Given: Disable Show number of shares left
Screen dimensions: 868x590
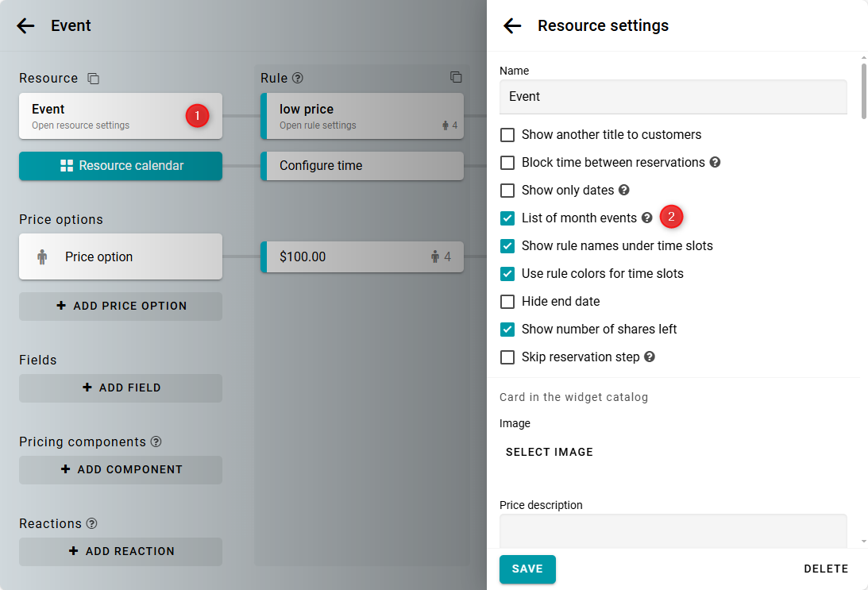Looking at the screenshot, I should pos(507,330).
